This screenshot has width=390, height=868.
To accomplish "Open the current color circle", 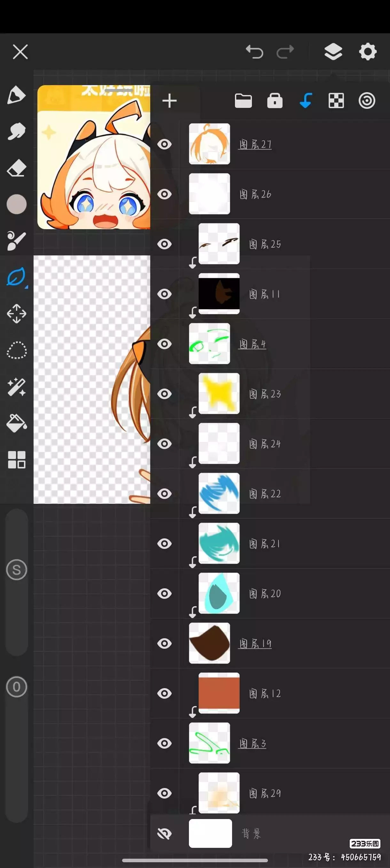I will tap(17, 204).
